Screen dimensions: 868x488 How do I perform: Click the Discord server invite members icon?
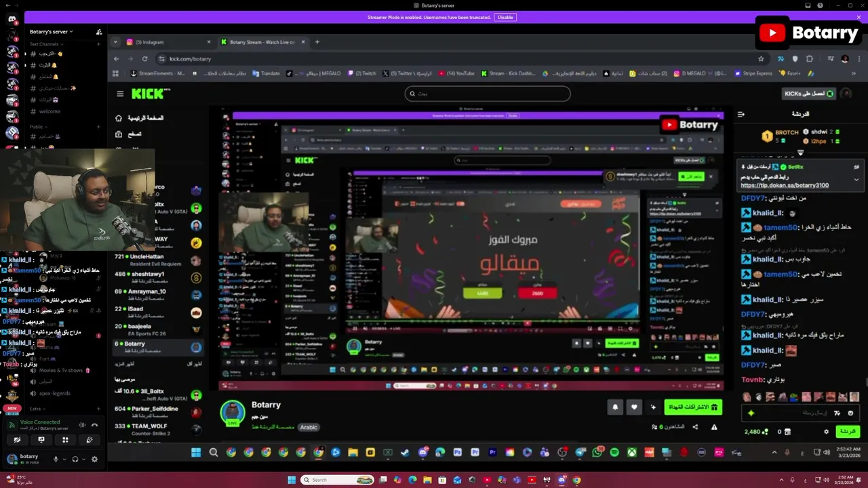[x=99, y=32]
